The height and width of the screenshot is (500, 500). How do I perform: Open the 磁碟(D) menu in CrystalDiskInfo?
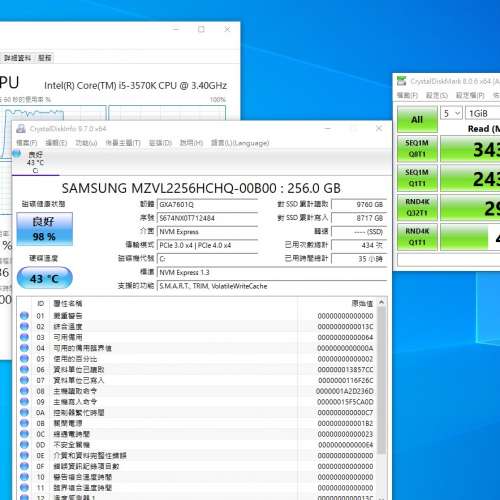pos(160,143)
